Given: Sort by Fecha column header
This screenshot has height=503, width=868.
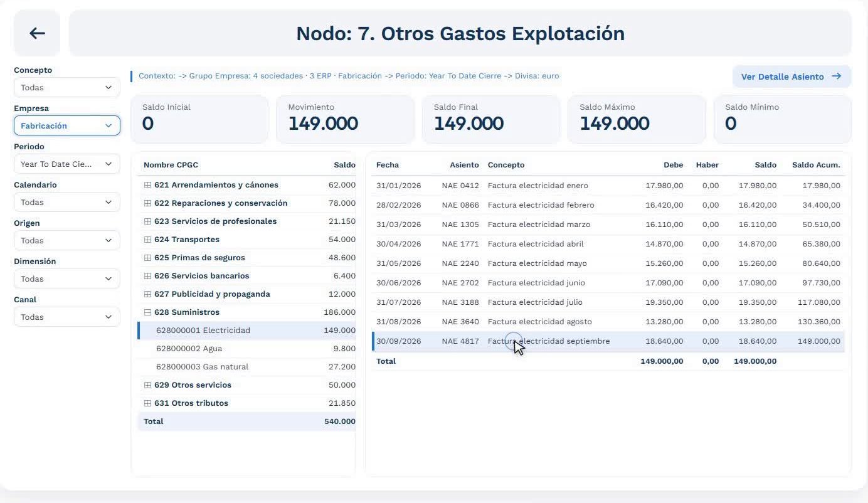Looking at the screenshot, I should point(388,165).
